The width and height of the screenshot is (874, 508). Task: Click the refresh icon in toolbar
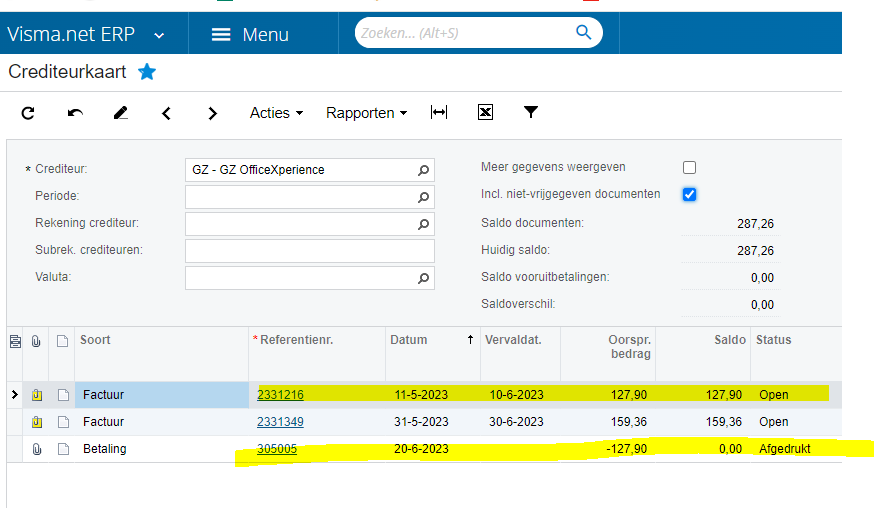[28, 113]
